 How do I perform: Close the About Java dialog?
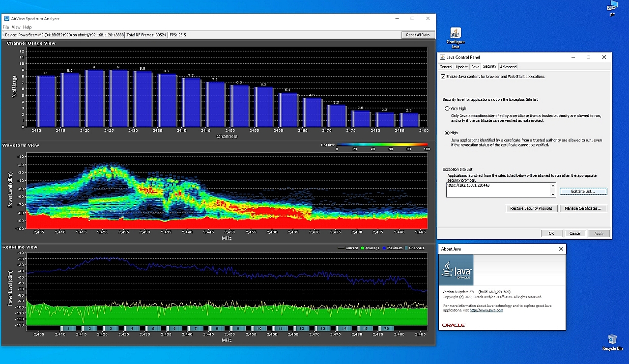561,249
